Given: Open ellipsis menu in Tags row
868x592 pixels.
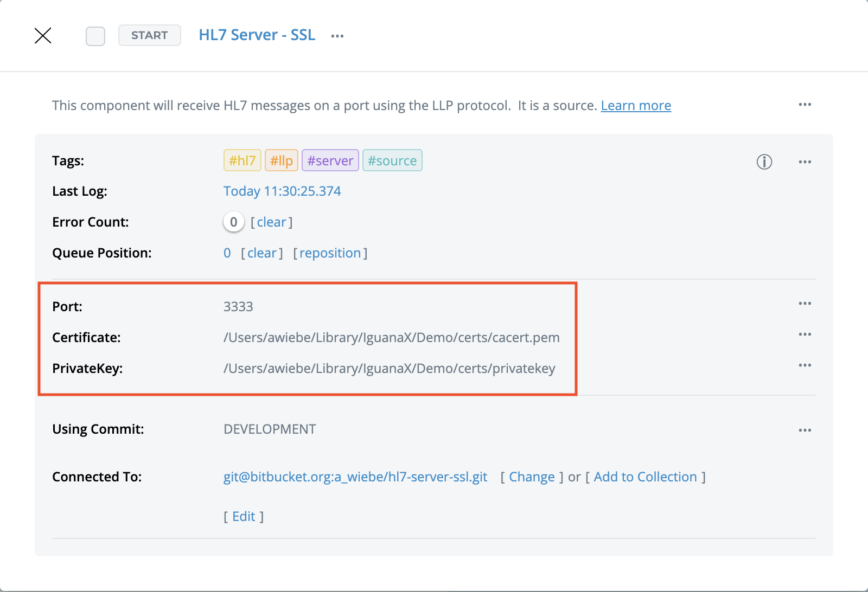Looking at the screenshot, I should [805, 162].
